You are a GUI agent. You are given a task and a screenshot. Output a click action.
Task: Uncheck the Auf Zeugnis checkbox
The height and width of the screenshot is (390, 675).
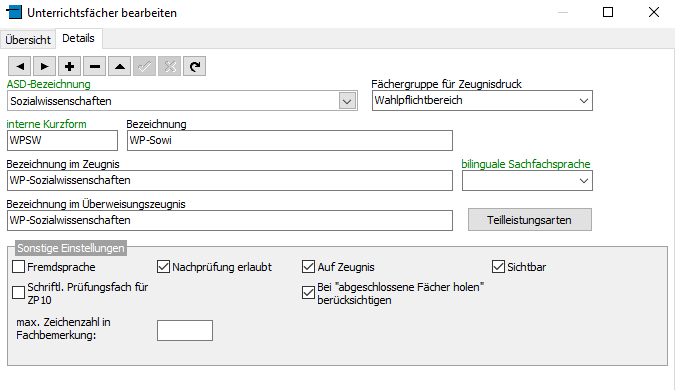[309, 267]
